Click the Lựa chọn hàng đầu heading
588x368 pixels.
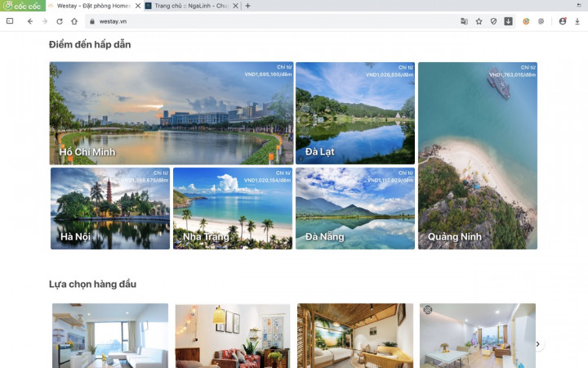tap(92, 285)
